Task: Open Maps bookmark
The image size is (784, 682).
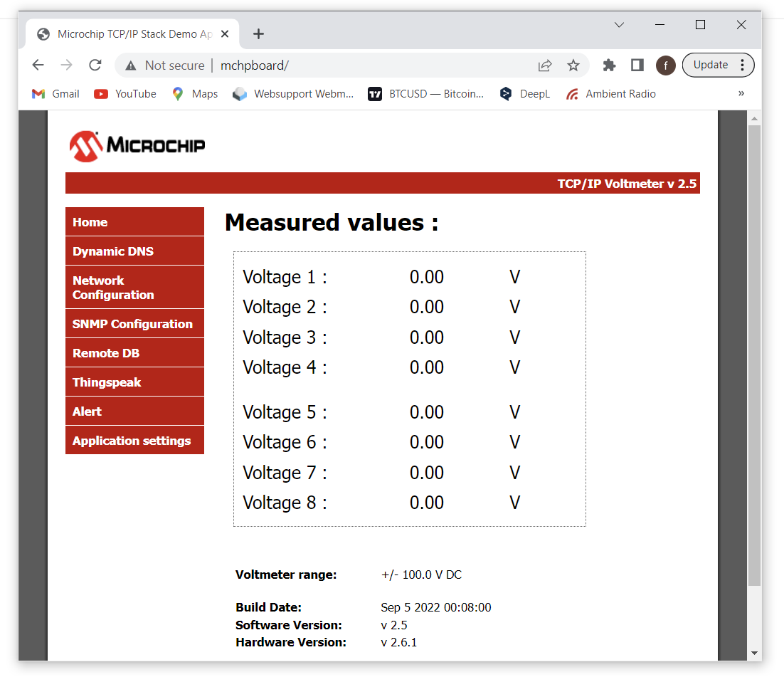Action: point(194,94)
